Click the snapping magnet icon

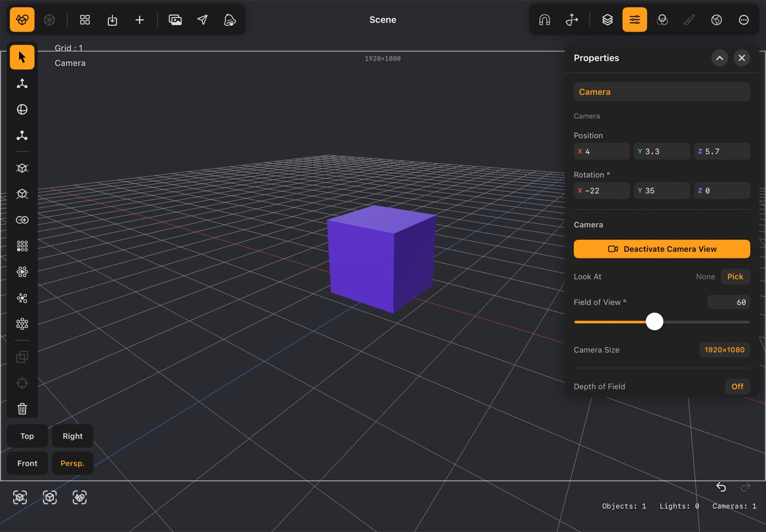[x=544, y=20]
